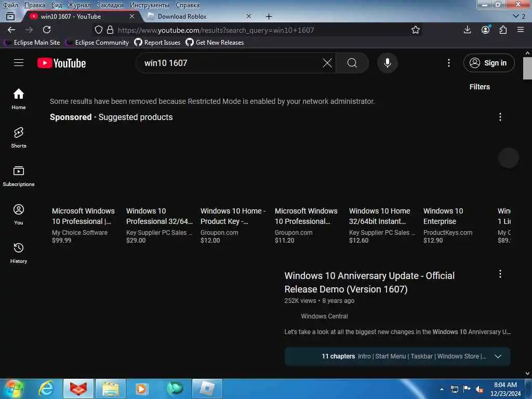The width and height of the screenshot is (532, 399).
Task: Open the tracking protection shield icon
Action: click(98, 30)
